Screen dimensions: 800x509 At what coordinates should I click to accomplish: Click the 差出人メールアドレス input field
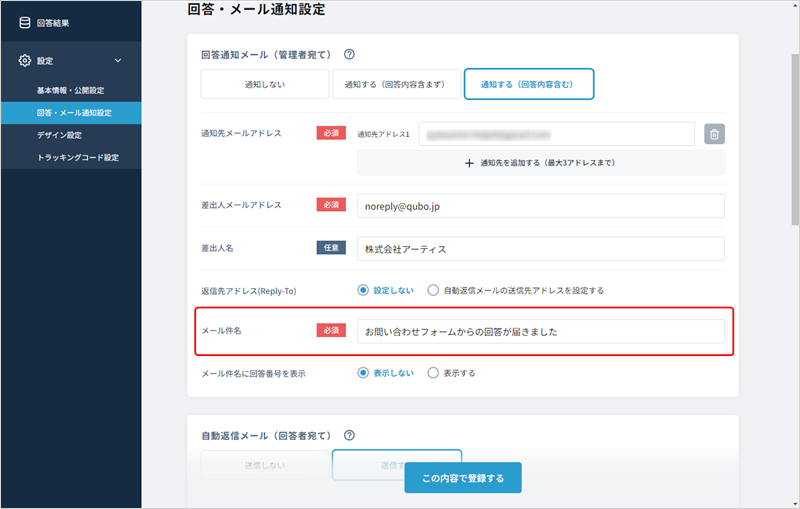tap(540, 205)
